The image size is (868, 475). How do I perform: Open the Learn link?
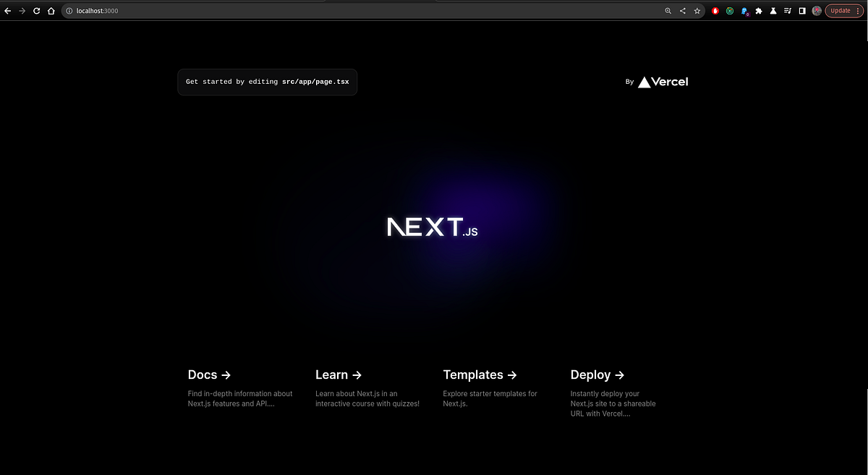[332, 375]
